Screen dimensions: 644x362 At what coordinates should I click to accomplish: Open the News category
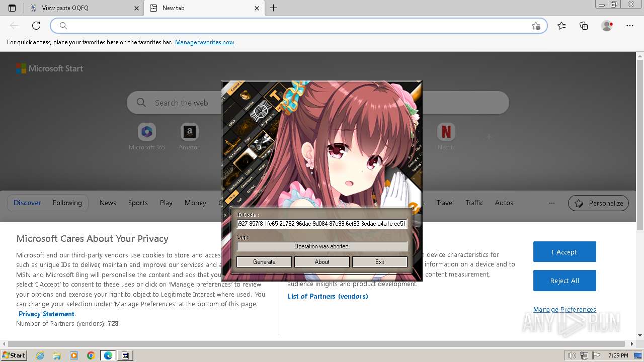coord(108,203)
